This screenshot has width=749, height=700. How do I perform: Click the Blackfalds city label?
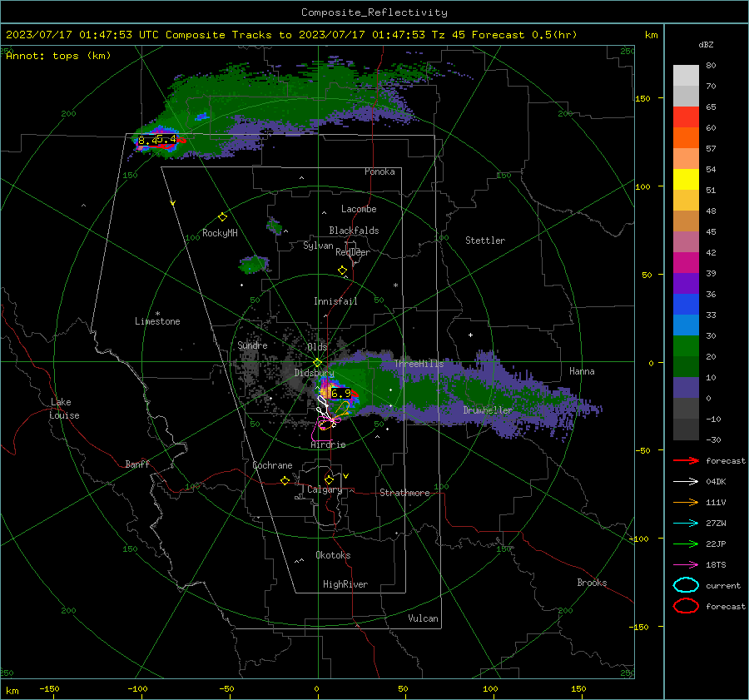(x=354, y=231)
